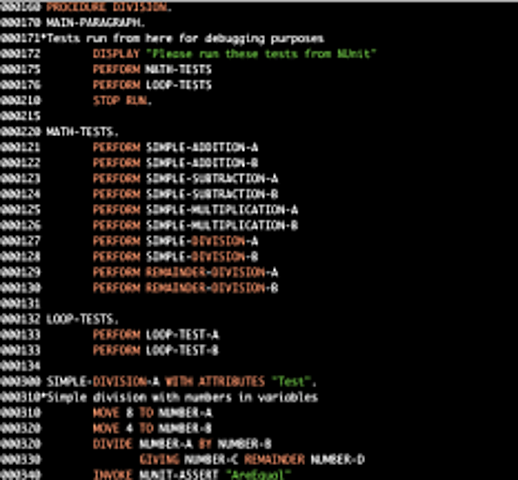Screen dimensions: 518x480
Task: Click the "AreEqual" string
Action: pos(258,475)
